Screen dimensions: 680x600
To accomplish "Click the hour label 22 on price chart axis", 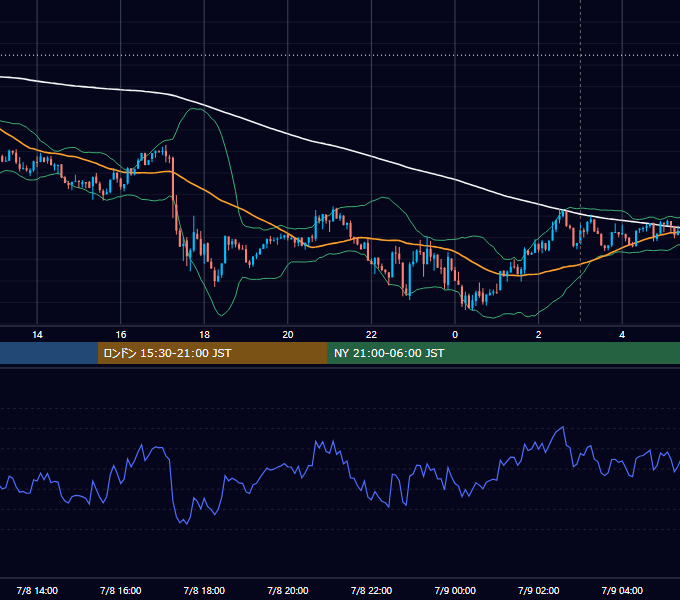I will coord(371,335).
